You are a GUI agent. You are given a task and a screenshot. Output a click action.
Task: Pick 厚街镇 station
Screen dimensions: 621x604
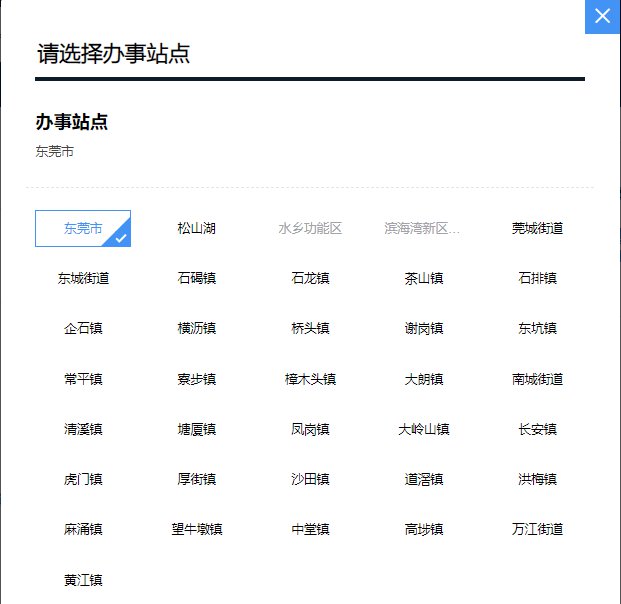[196, 479]
